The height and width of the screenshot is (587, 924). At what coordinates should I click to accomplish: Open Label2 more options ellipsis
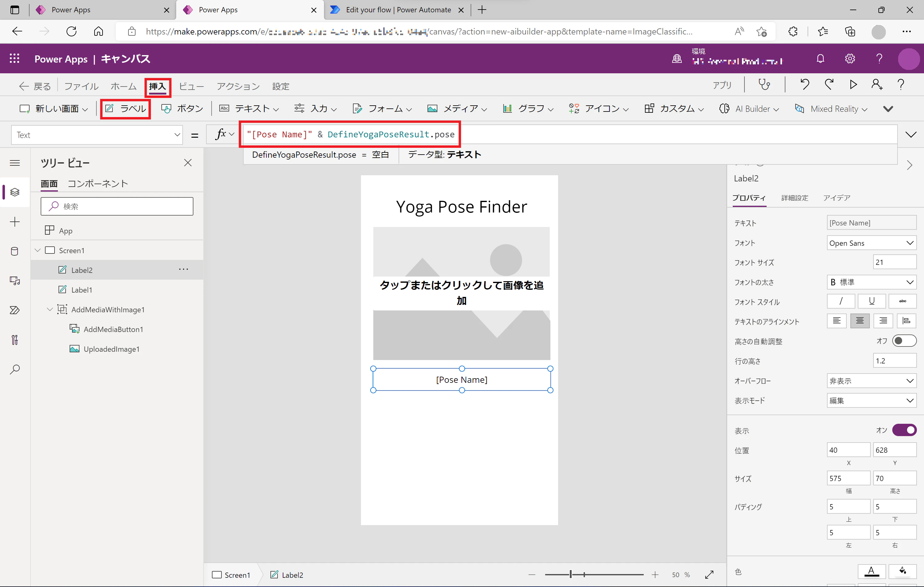point(184,269)
